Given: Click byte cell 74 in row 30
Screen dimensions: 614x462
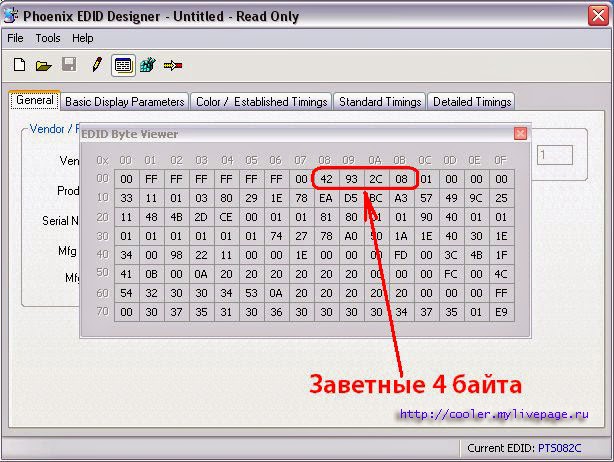Looking at the screenshot, I should click(x=276, y=236).
